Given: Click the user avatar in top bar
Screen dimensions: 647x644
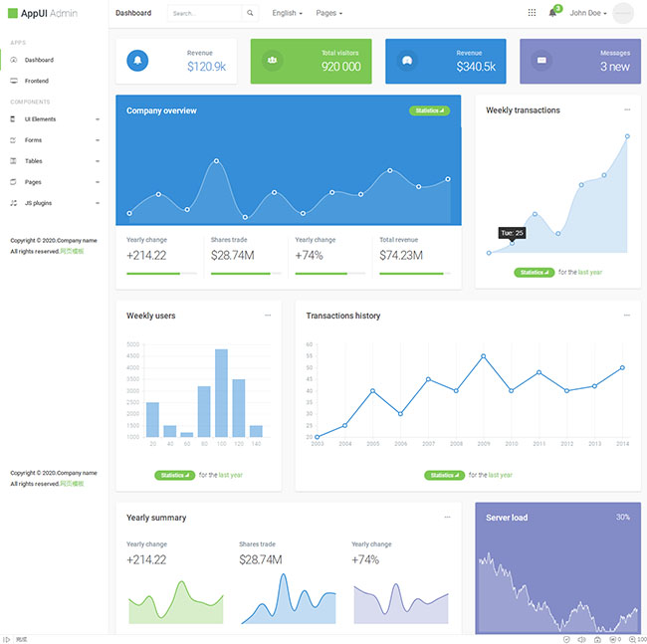Looking at the screenshot, I should (623, 13).
